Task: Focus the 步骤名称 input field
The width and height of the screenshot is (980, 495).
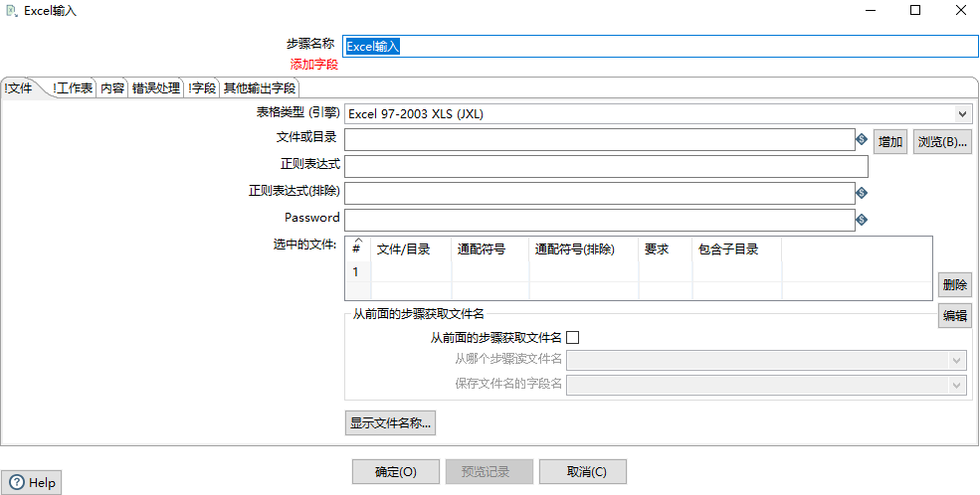Action: tap(662, 46)
